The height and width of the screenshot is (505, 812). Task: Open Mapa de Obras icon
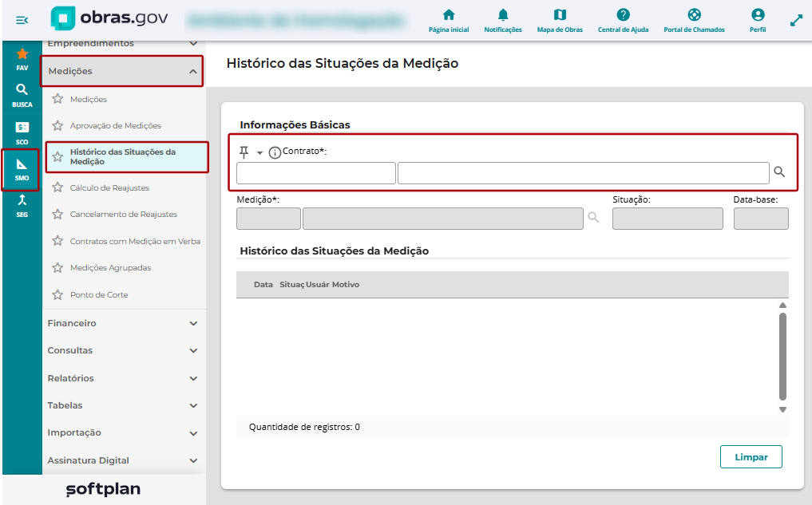(560, 21)
